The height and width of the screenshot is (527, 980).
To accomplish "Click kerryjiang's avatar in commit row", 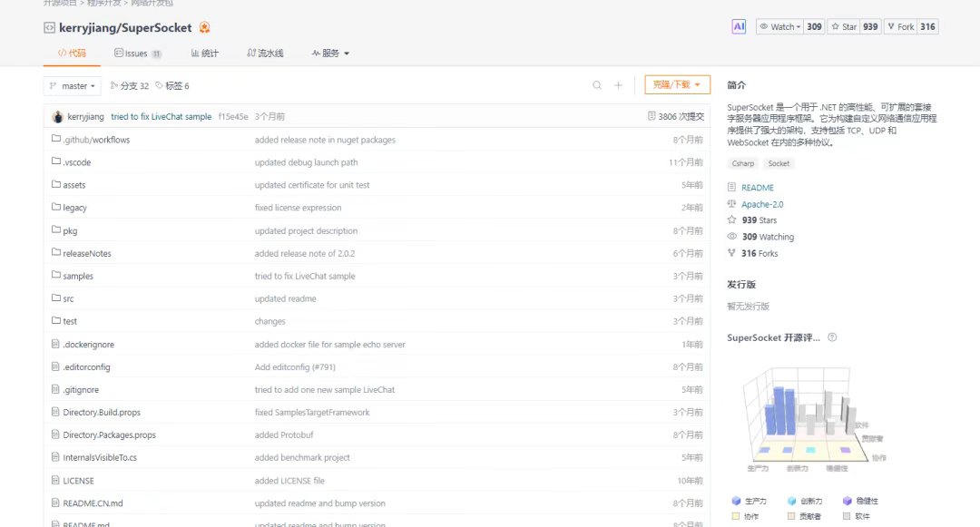I will [x=57, y=117].
